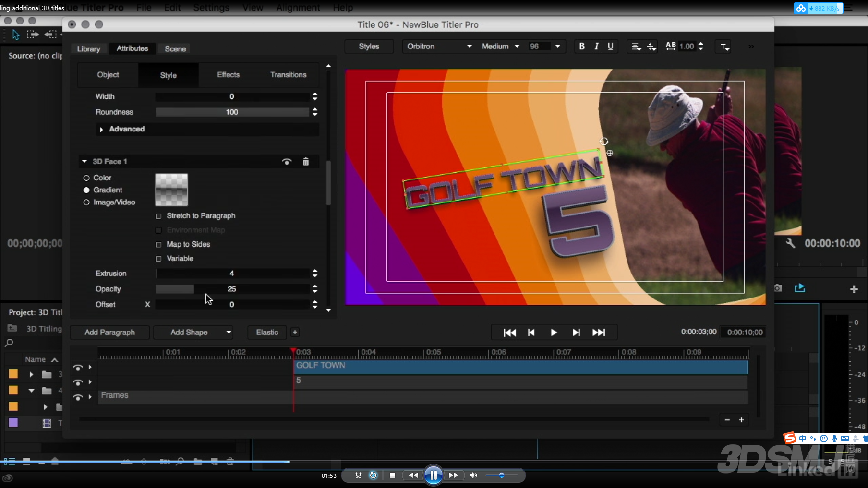
Task: Expand the Advanced section
Action: pyautogui.click(x=101, y=130)
